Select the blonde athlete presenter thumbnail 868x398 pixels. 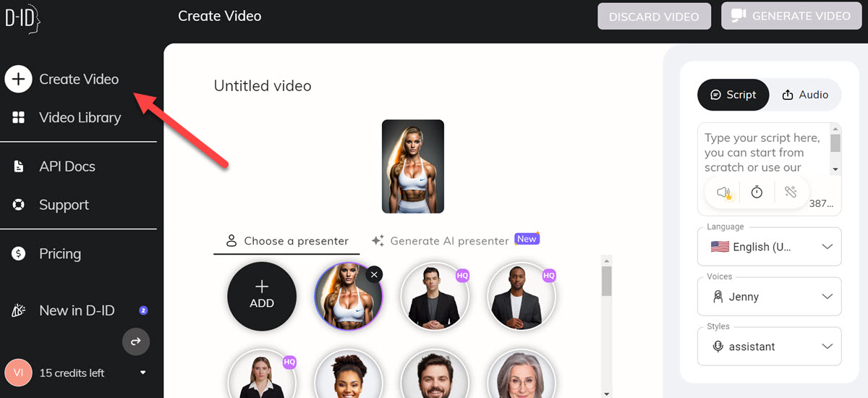pos(349,296)
